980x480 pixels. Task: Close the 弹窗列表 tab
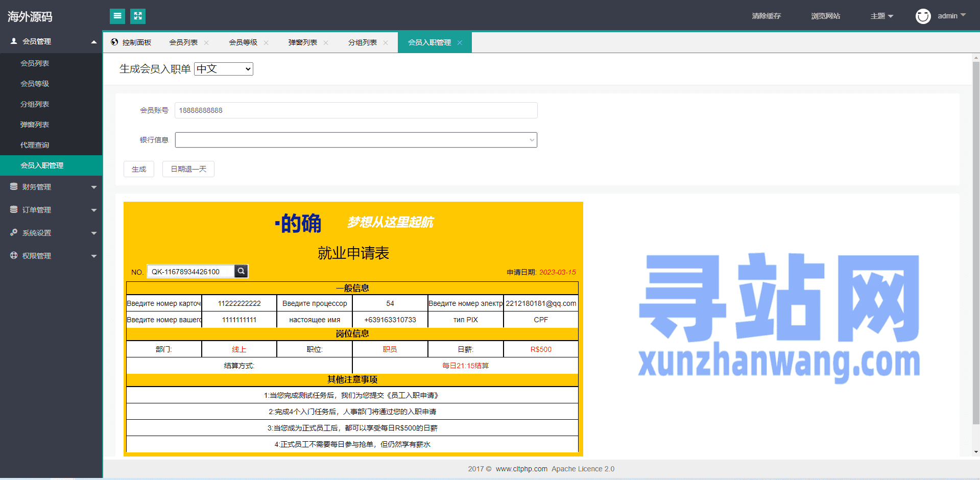(326, 43)
